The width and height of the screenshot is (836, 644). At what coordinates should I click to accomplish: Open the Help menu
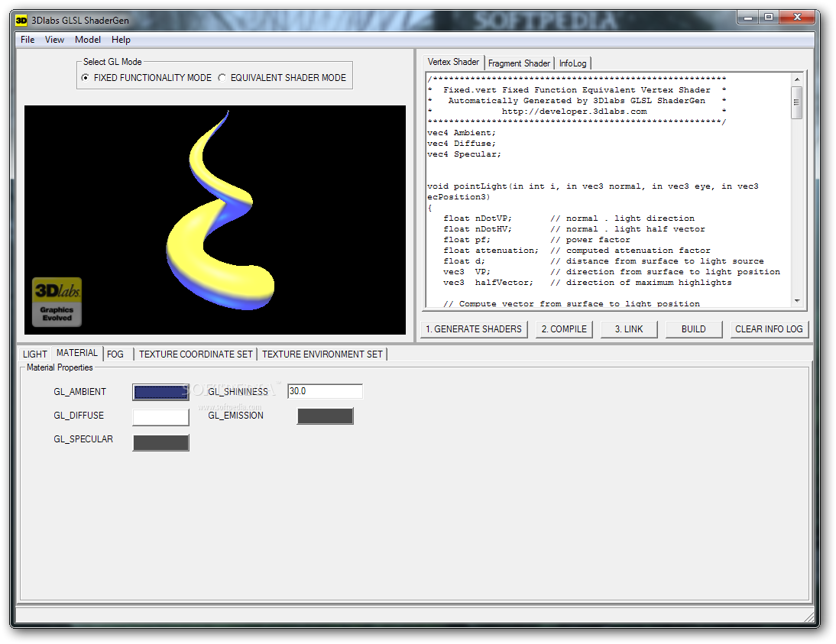121,40
